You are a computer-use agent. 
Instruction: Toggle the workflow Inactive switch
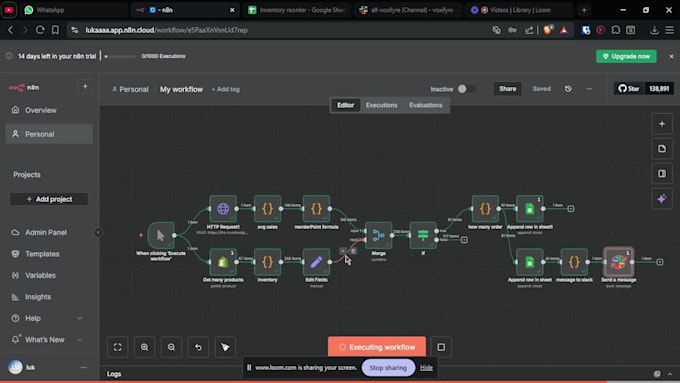[467, 89]
